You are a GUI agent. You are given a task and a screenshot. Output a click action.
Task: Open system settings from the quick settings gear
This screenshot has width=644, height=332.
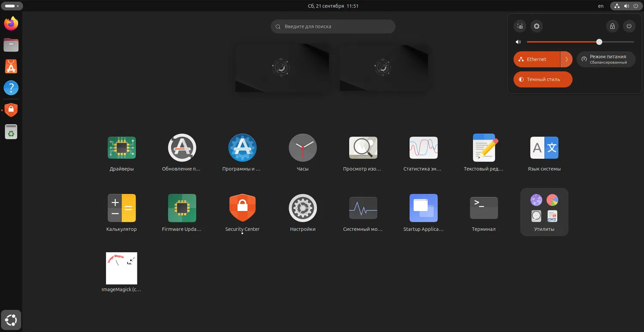pyautogui.click(x=537, y=26)
